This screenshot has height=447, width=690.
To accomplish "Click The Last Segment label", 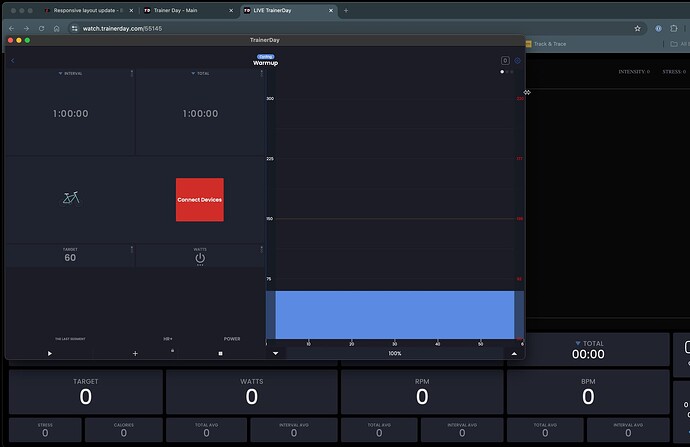I will pos(70,339).
